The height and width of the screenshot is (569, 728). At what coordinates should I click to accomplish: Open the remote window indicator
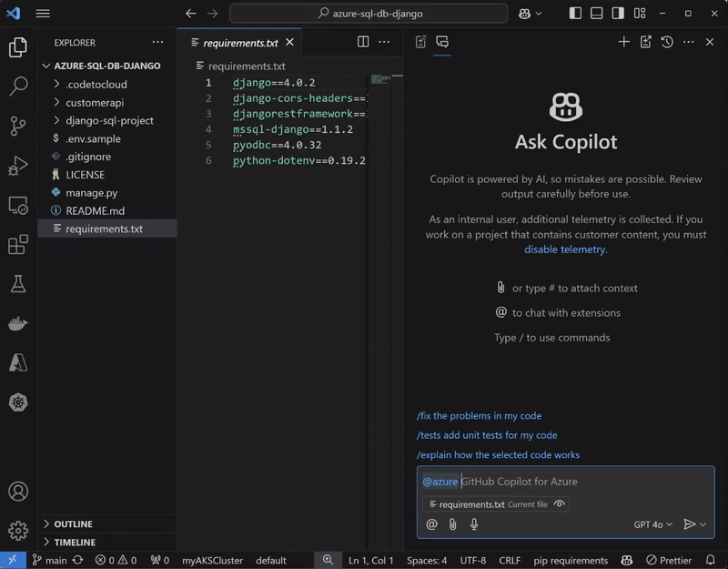point(13,560)
